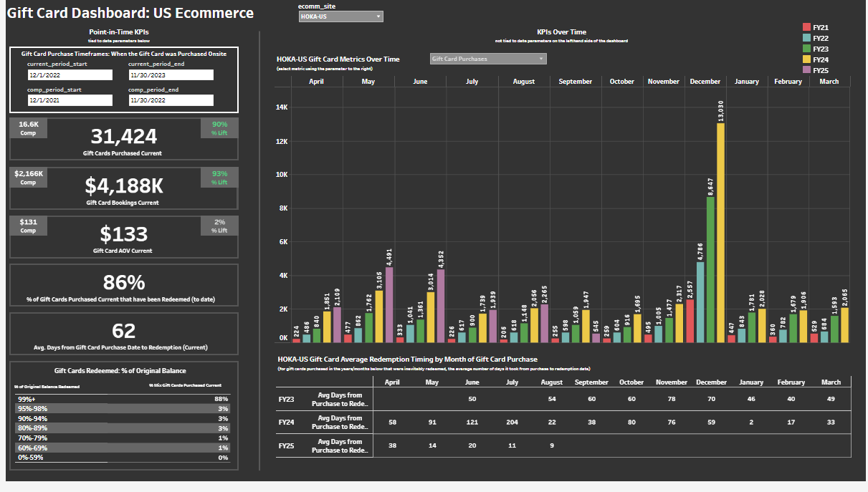
Task: Click the December month header in chart
Action: point(705,82)
